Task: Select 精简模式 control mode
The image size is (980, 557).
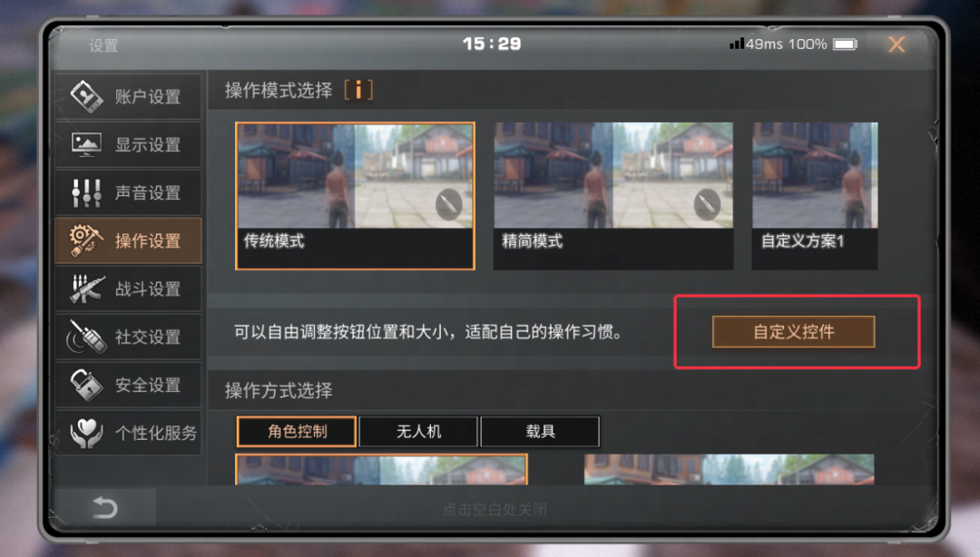Action: pyautogui.click(x=613, y=196)
